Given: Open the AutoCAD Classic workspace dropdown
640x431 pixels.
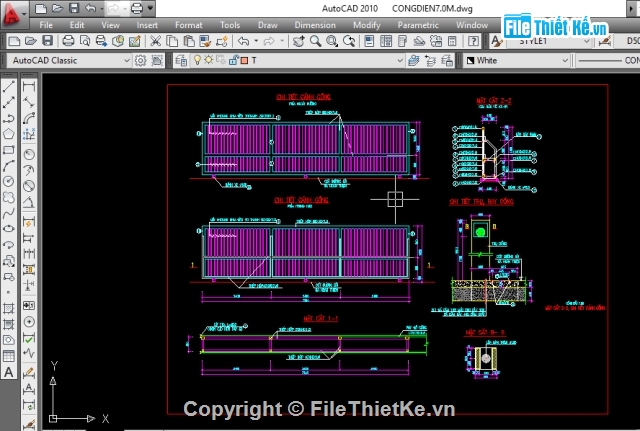Looking at the screenshot, I should [x=127, y=60].
